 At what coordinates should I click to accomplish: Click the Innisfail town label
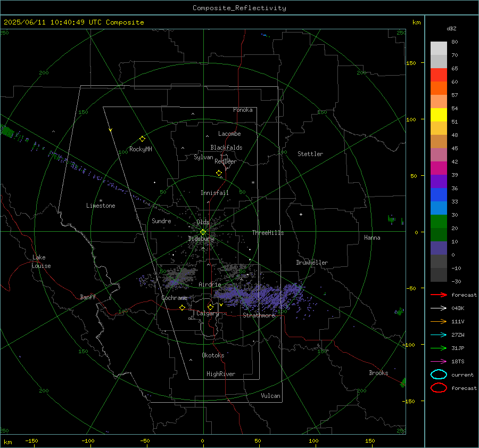point(214,193)
